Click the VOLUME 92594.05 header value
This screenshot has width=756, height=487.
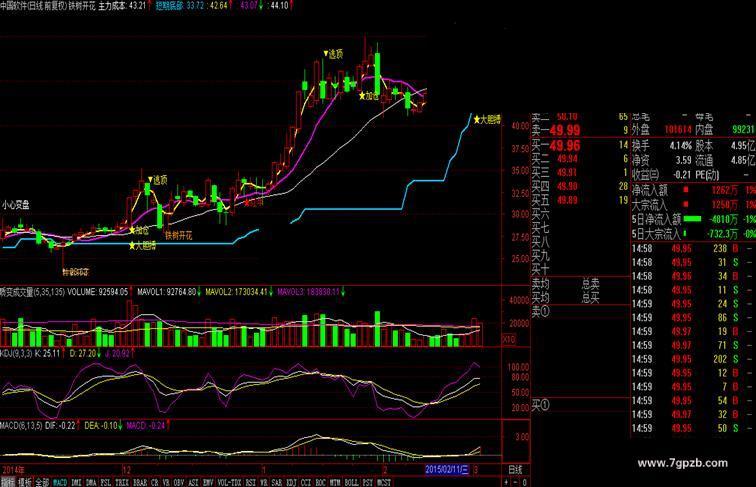pos(98,292)
